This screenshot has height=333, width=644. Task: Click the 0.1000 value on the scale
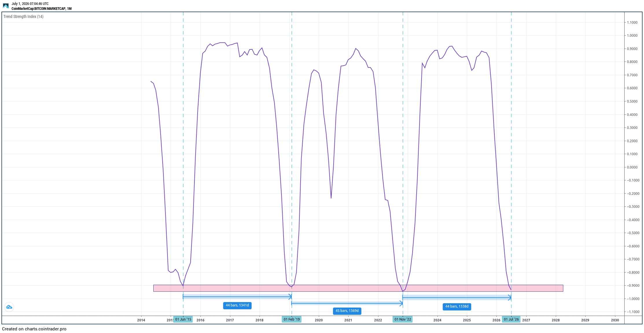click(x=632, y=154)
